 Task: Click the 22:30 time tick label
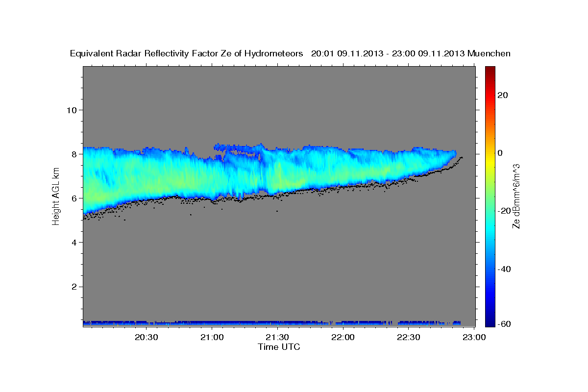pos(408,337)
